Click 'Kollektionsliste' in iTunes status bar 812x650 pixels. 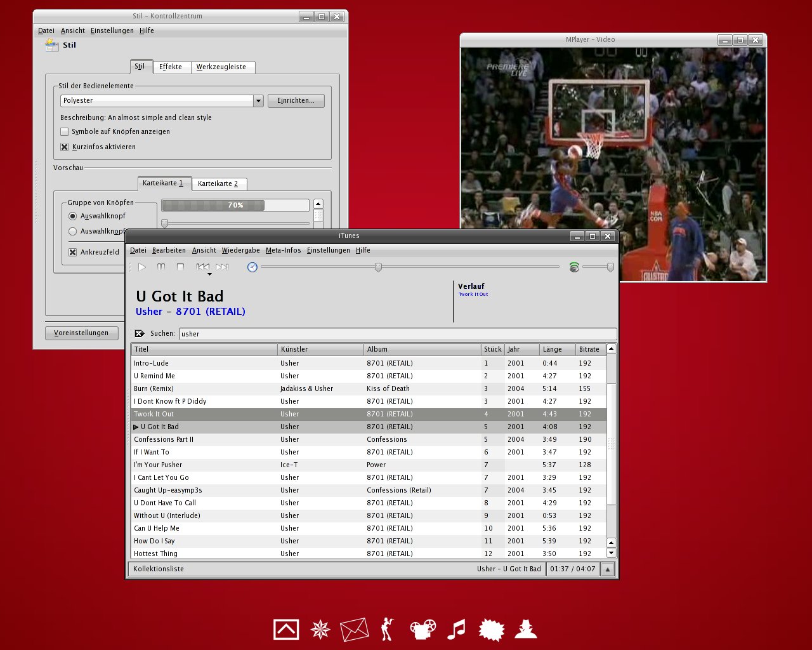click(159, 569)
